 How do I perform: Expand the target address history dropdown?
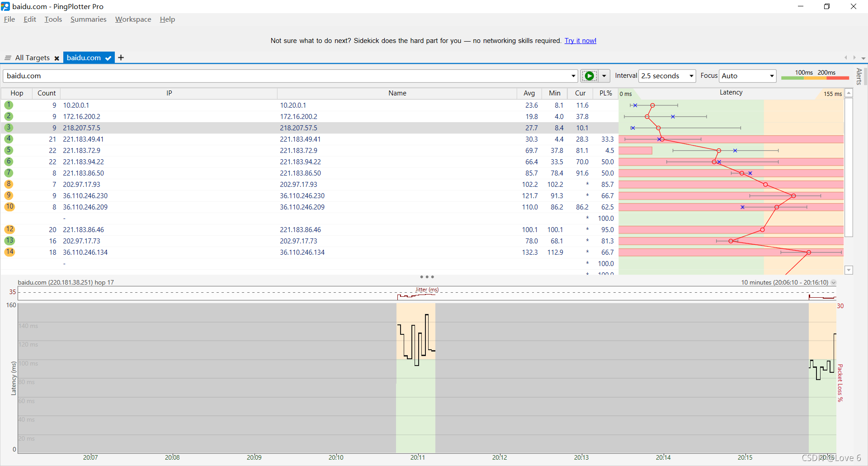[x=573, y=76]
